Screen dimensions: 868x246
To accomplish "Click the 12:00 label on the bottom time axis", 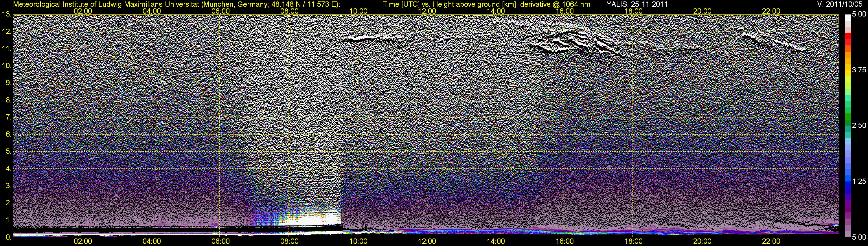I will tap(427, 241).
